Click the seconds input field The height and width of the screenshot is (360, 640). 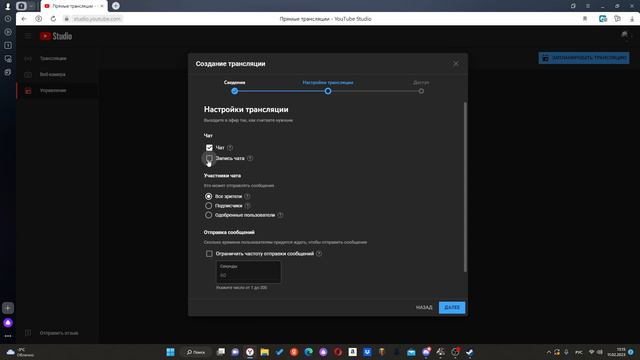[x=248, y=272]
